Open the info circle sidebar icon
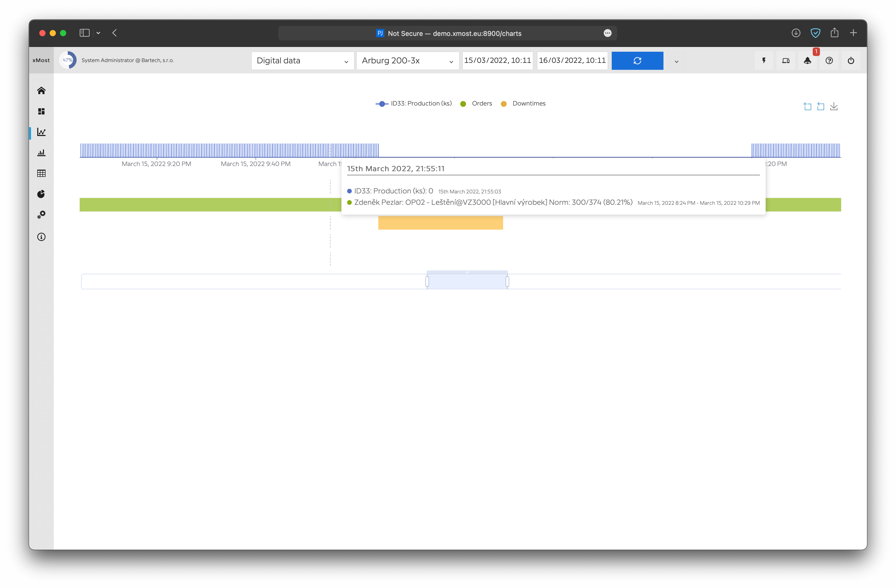The height and width of the screenshot is (588, 896). tap(41, 237)
